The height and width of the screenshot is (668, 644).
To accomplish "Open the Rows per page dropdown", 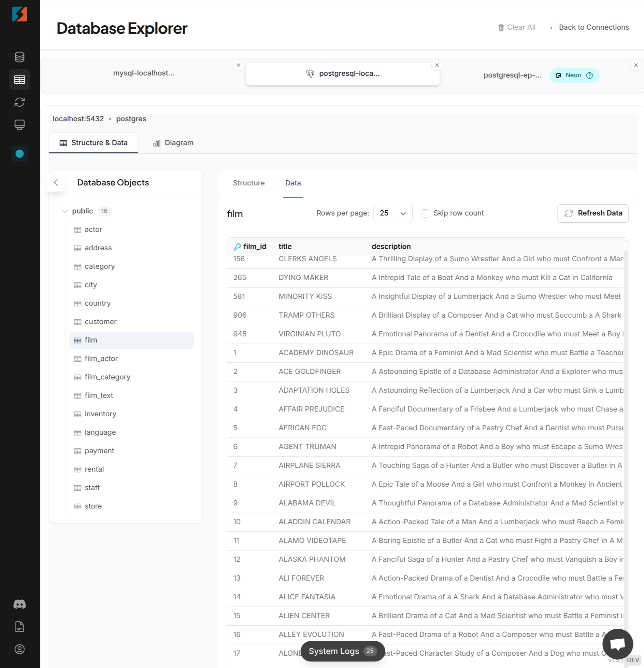I will point(392,213).
